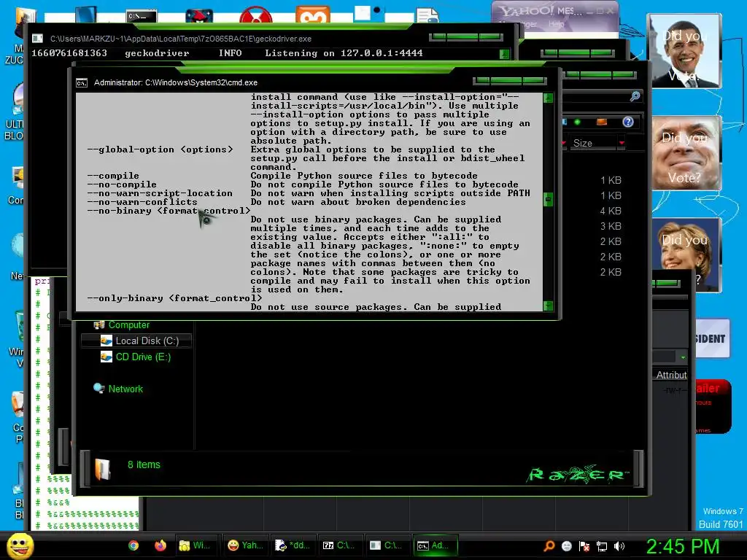This screenshot has height=560, width=747.
Task: Click the magnifier search tray icon
Action: [549, 546]
